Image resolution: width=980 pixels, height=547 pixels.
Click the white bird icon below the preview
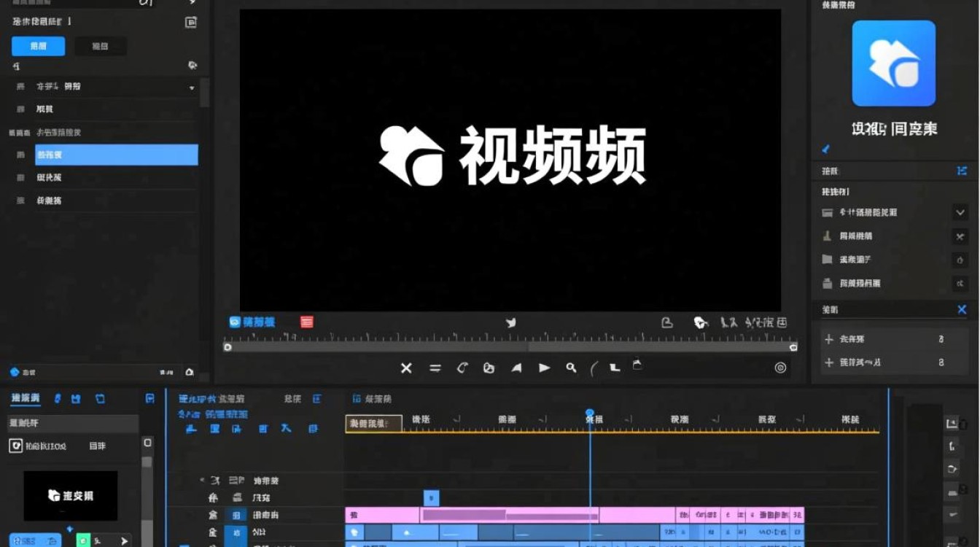511,322
